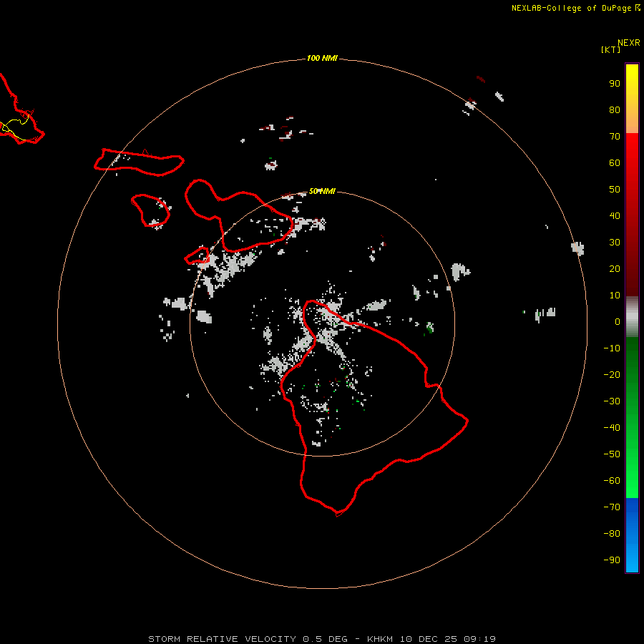The width and height of the screenshot is (644, 644).
Task: Click the 80 value on velocity scale
Action: coord(615,109)
